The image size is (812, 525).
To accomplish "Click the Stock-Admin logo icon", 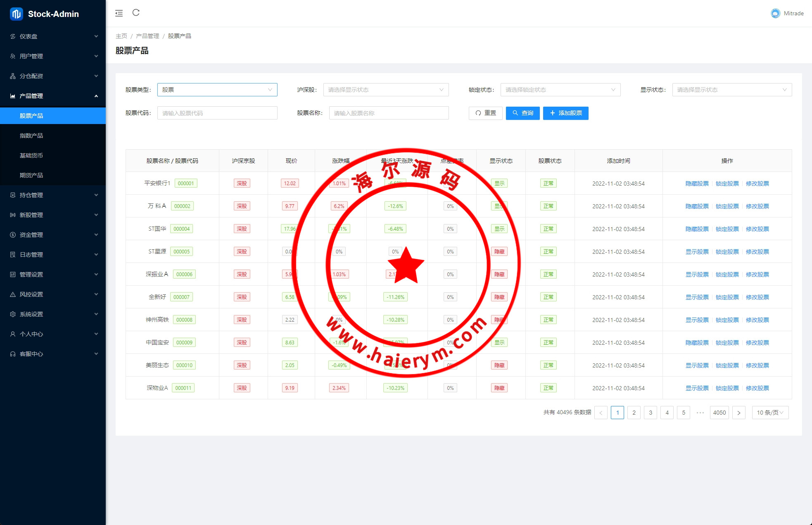I will [x=16, y=14].
